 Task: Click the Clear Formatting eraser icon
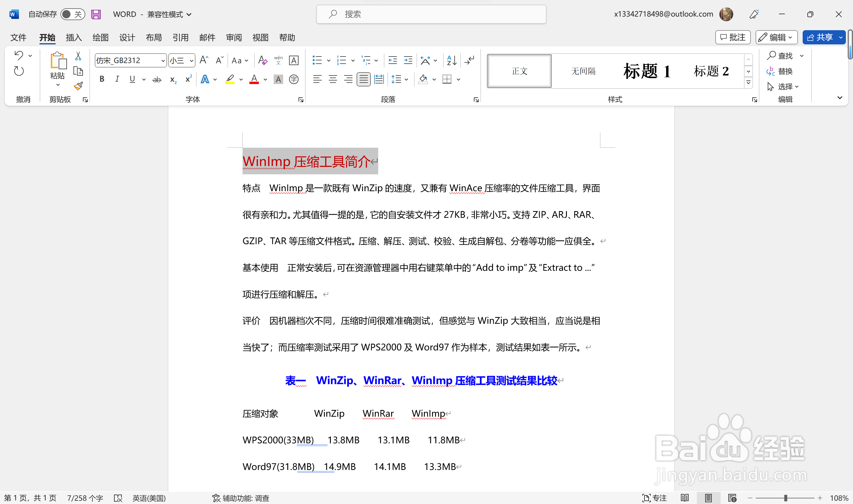262,60
